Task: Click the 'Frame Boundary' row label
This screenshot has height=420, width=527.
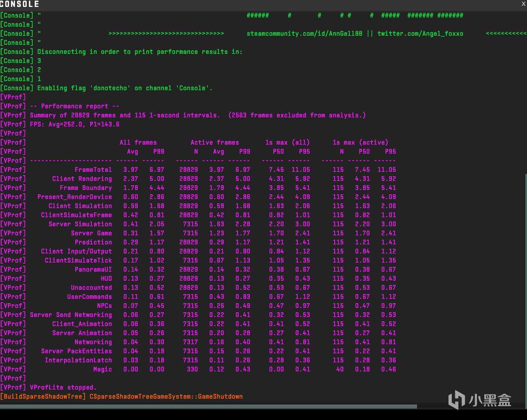Action: (86, 188)
